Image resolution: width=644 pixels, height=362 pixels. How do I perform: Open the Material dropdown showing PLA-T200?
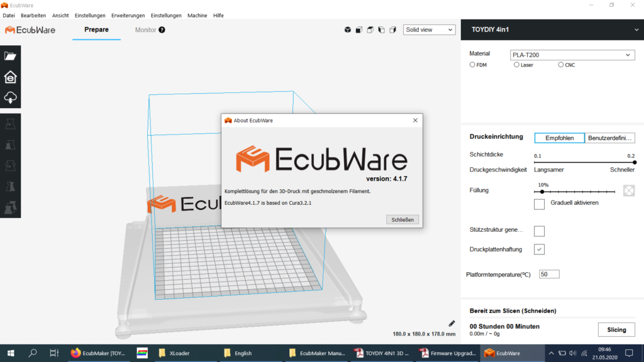572,55
